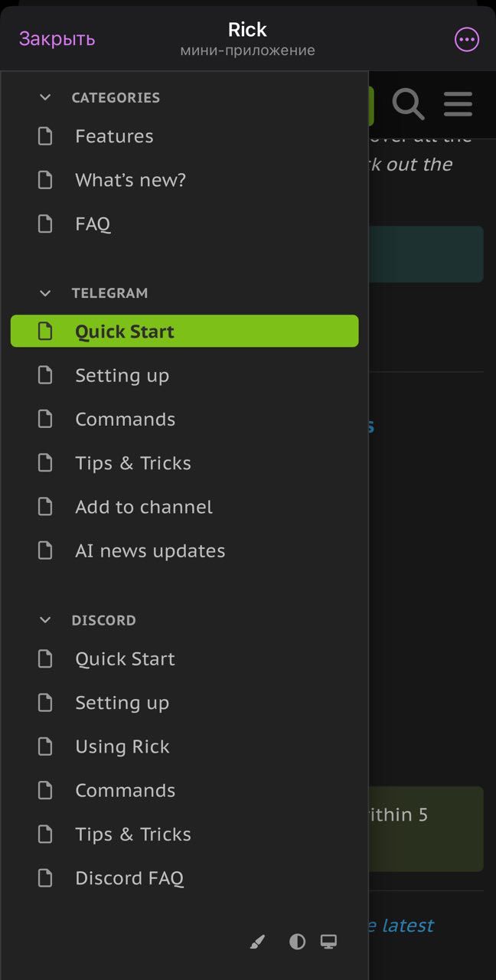Collapse the CATEGORIES section chevron
Screen dimensions: 496x980
[x=44, y=97]
